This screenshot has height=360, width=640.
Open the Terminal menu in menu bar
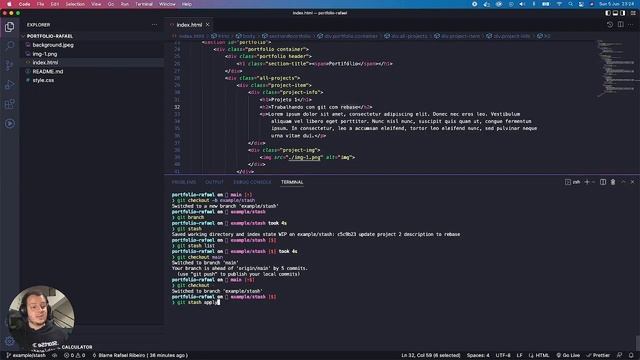pyautogui.click(x=144, y=4)
